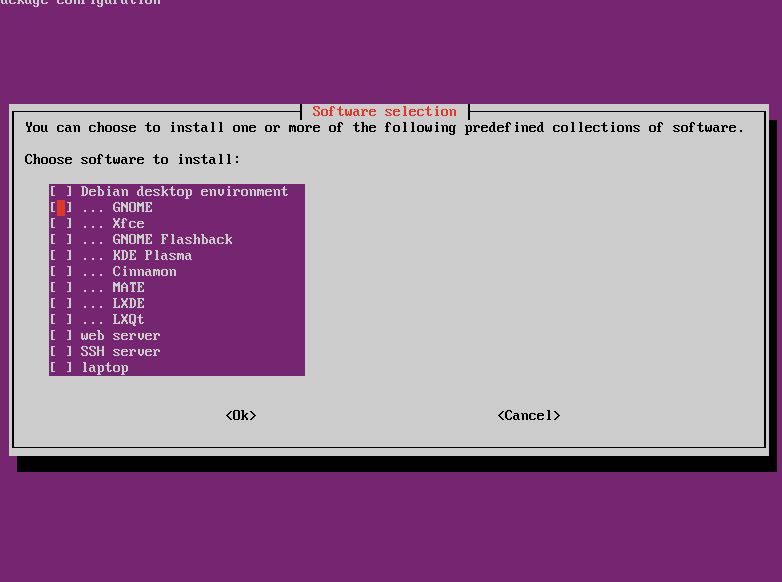Click the Ok button
The image size is (782, 582).
241,415
